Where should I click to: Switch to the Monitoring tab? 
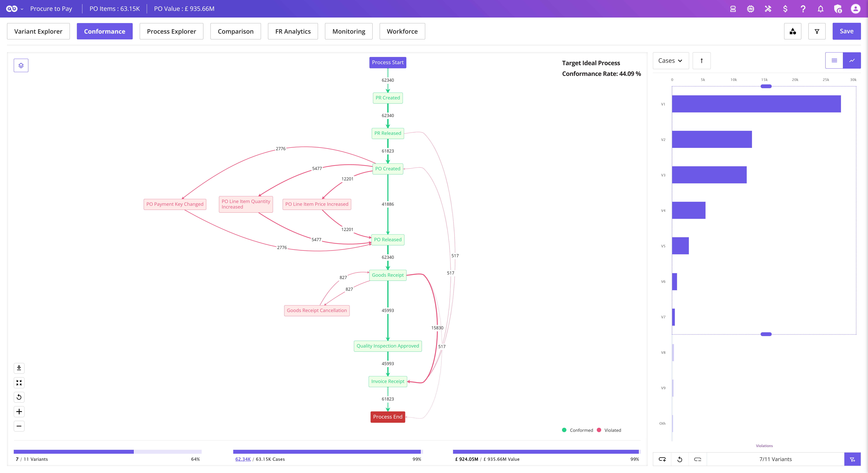point(349,31)
